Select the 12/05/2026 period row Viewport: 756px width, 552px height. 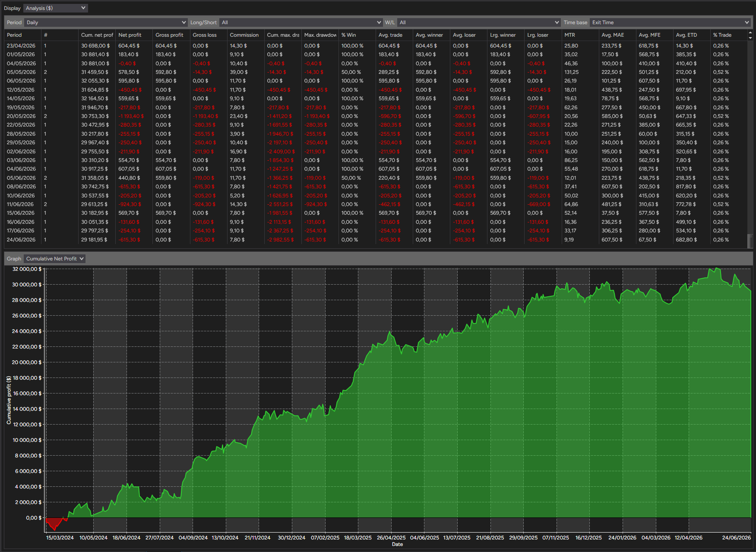pos(376,90)
